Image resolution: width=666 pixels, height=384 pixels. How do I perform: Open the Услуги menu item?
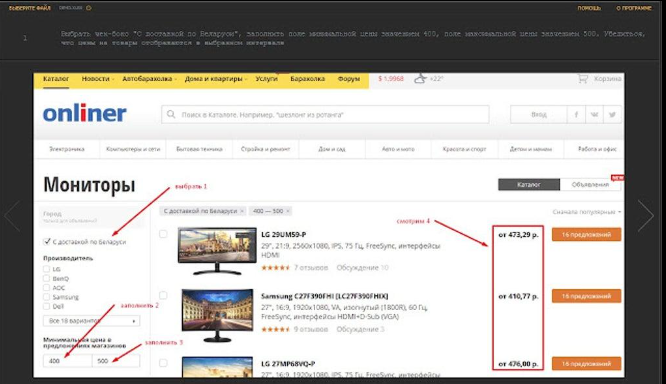(266, 79)
